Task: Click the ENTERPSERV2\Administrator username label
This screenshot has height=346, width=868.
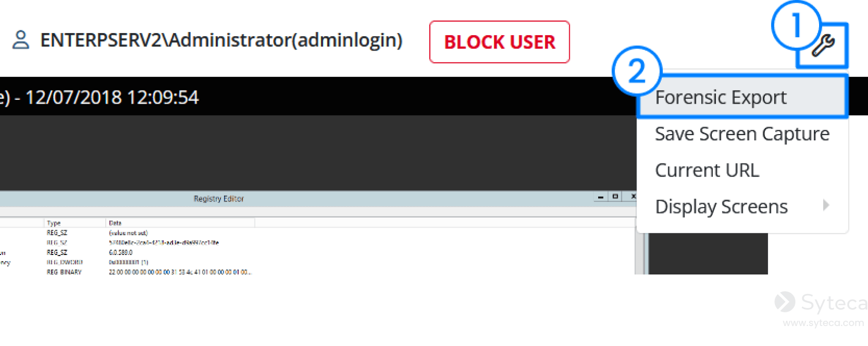Action: (x=221, y=40)
